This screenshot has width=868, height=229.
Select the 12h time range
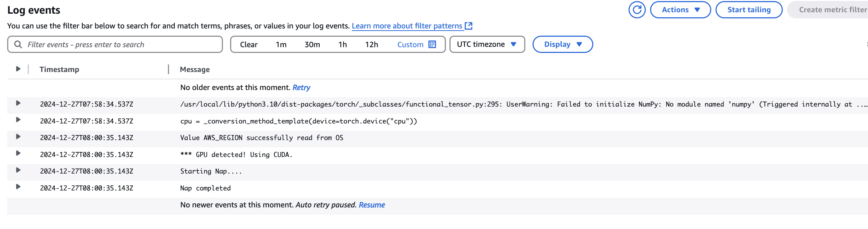(x=371, y=44)
